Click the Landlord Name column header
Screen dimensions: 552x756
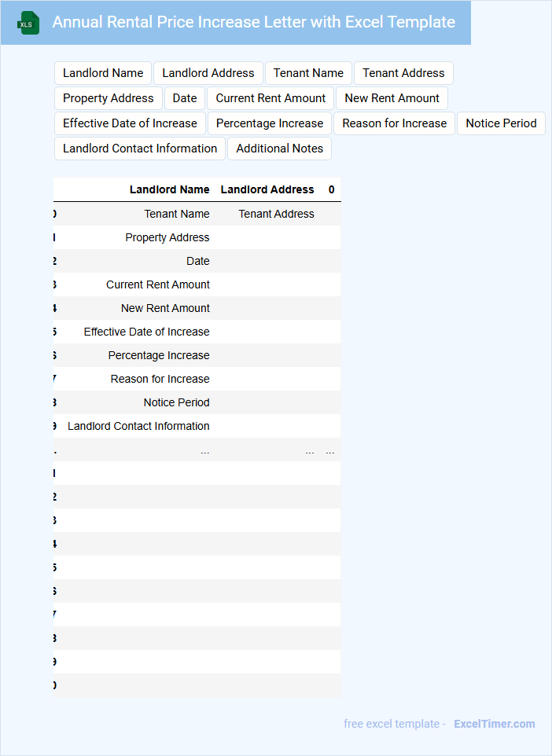169,189
